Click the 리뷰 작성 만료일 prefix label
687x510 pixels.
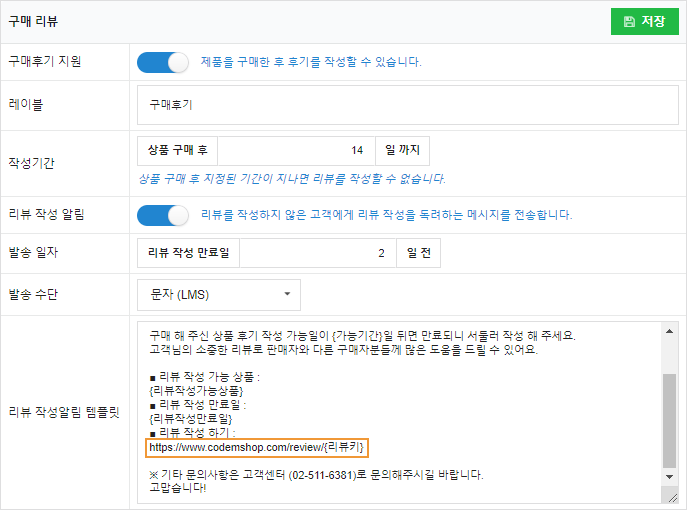[188, 253]
